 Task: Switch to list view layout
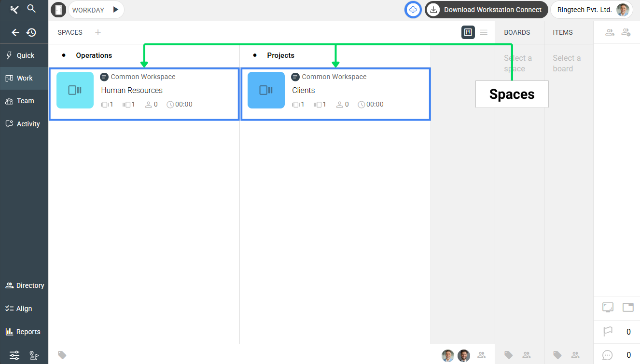click(x=484, y=32)
